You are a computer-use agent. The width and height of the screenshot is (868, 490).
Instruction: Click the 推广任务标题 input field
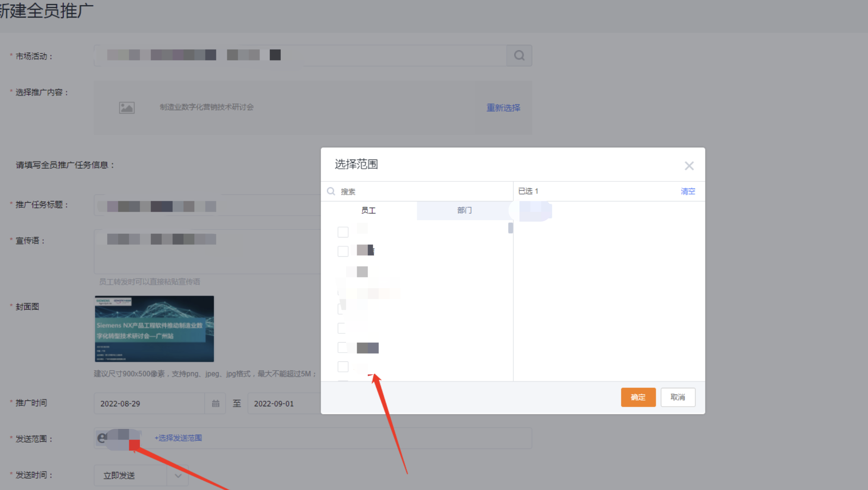pyautogui.click(x=207, y=206)
